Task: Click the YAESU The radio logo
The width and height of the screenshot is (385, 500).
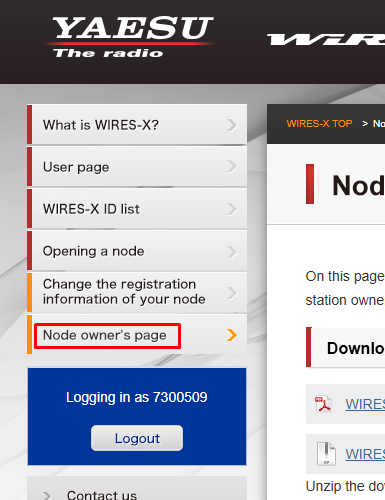Action: pos(129,37)
